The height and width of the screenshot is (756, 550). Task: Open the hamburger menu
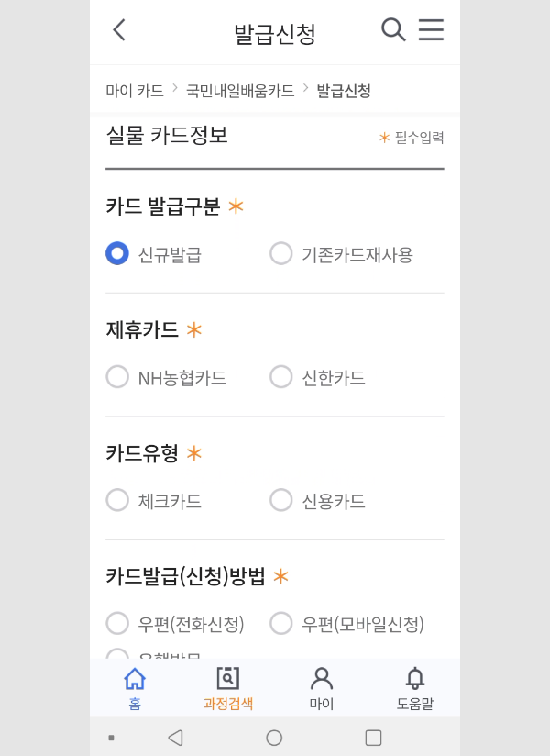point(431,30)
